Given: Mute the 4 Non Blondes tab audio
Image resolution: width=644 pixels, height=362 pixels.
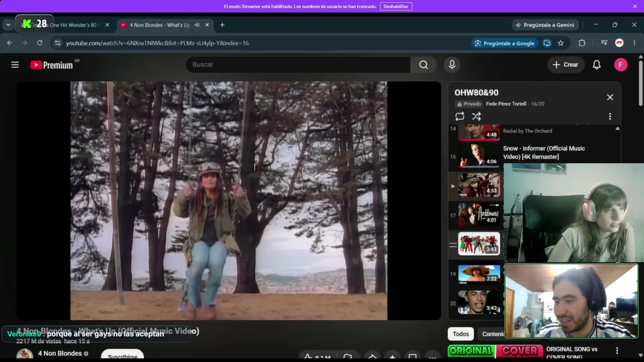Looking at the screenshot, I should coord(197,25).
